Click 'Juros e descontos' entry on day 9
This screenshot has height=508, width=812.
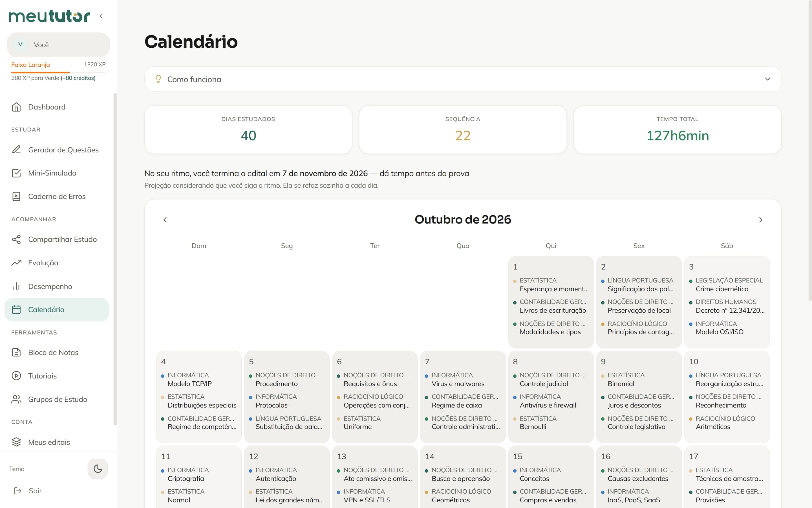tap(634, 405)
